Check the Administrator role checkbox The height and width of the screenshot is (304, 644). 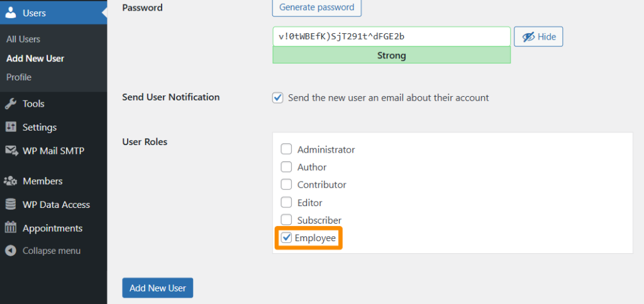tap(286, 149)
